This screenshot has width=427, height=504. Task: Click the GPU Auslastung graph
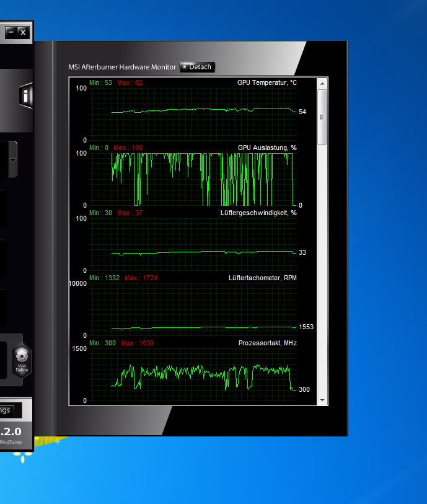tap(193, 179)
